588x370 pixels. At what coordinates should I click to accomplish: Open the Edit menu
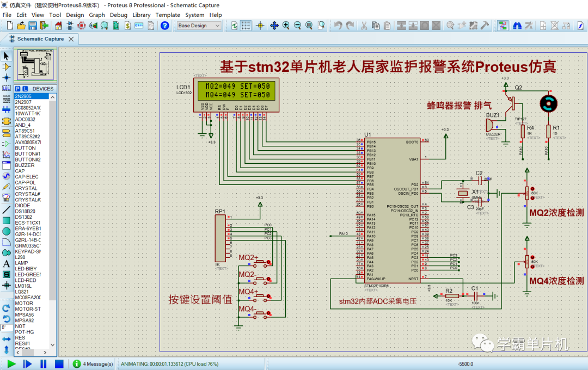point(21,15)
